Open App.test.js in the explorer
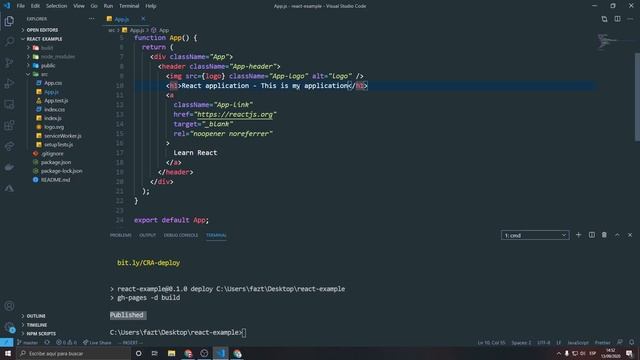This screenshot has width=640, height=360. 56,100
